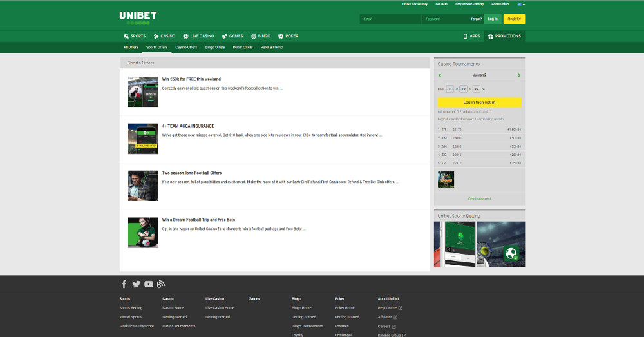This screenshot has width=644, height=337.
Task: Show previous casino tournament with left arrow
Action: 440,75
